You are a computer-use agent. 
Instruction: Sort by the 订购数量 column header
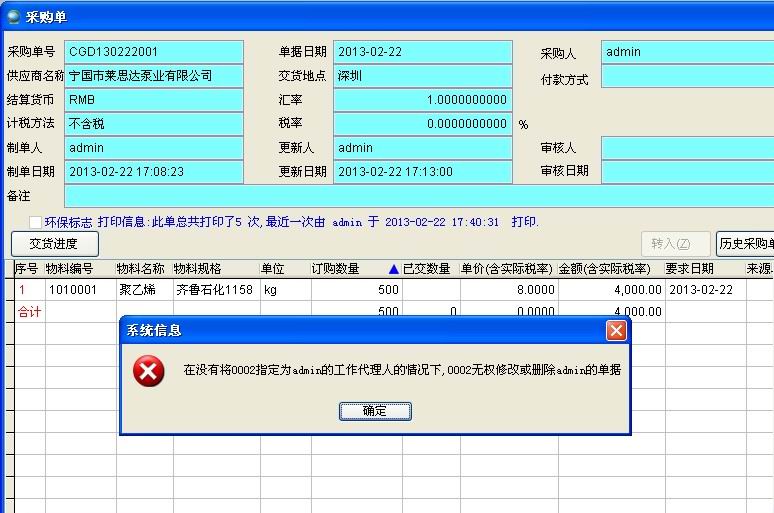pyautogui.click(x=335, y=269)
